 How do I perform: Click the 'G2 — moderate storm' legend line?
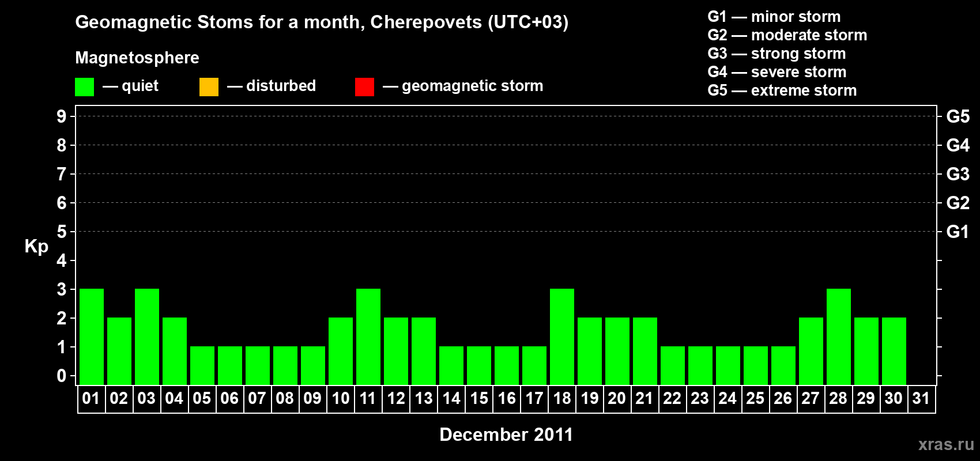[787, 35]
